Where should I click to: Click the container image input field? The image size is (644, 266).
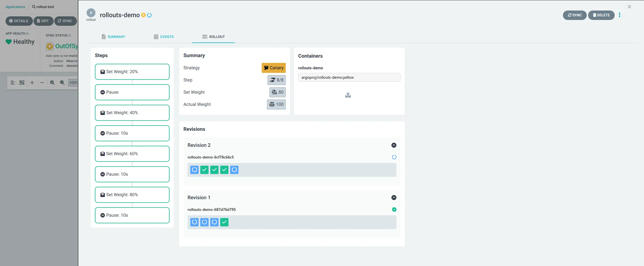tap(349, 77)
